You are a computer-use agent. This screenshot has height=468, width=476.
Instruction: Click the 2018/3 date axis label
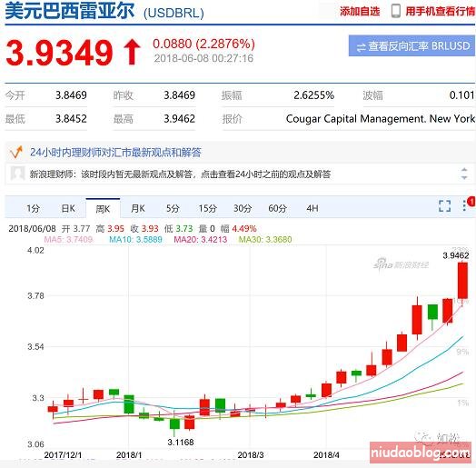coord(251,455)
